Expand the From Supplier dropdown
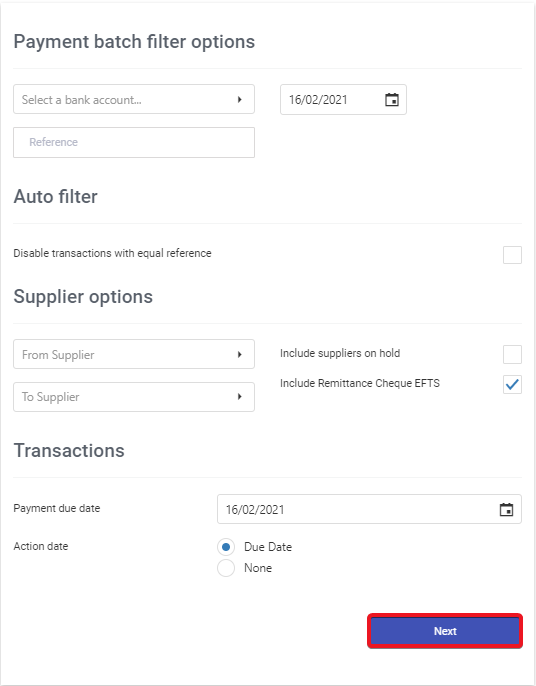Image resolution: width=536 pixels, height=686 pixels. pos(134,354)
